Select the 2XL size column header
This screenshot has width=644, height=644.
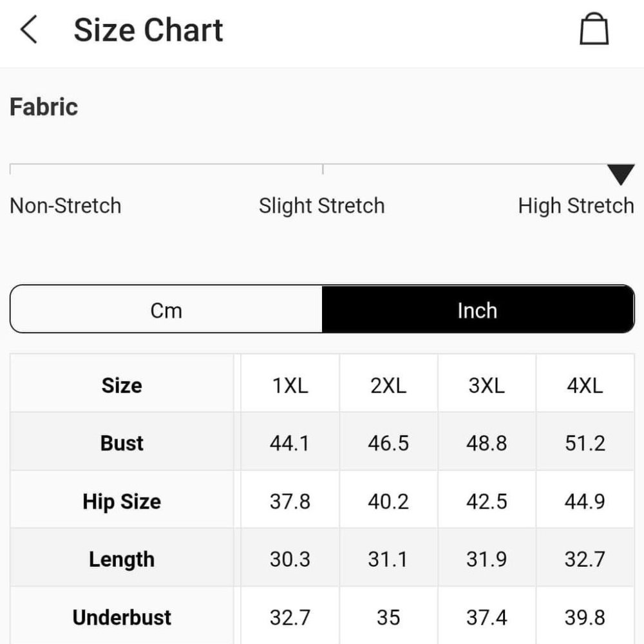388,384
